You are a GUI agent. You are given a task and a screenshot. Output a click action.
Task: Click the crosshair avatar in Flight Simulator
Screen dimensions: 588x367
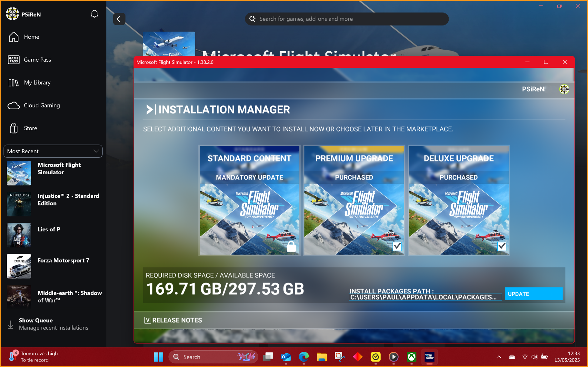pyautogui.click(x=564, y=89)
